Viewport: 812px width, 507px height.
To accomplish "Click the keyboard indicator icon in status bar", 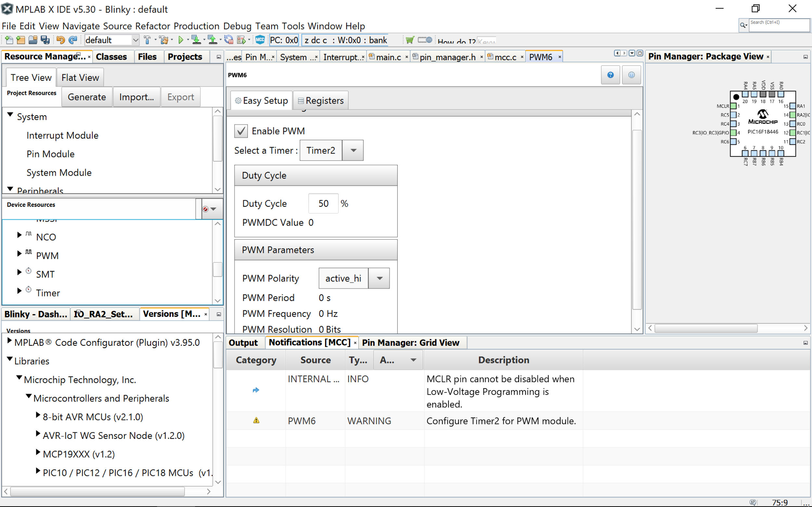I will click(753, 502).
